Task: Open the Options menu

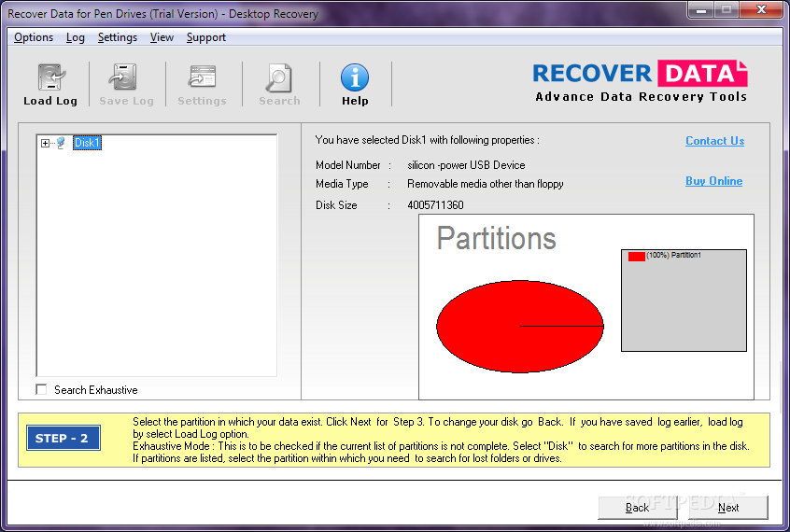Action: (34, 37)
